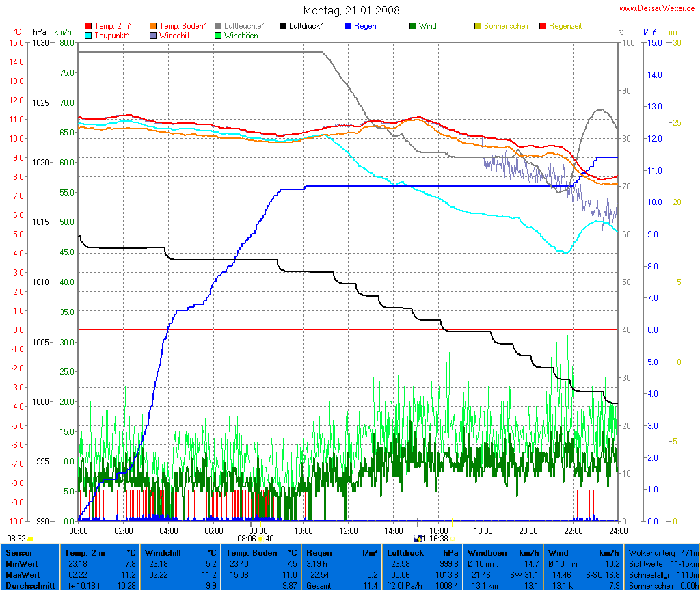
Task: Select the Luftdruck hPa column header
Action: point(413,552)
